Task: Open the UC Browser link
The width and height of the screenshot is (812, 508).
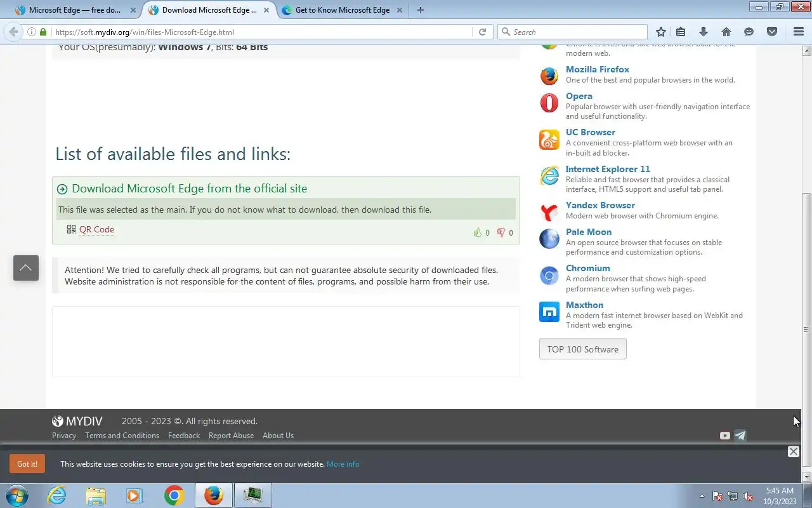Action: pyautogui.click(x=591, y=132)
